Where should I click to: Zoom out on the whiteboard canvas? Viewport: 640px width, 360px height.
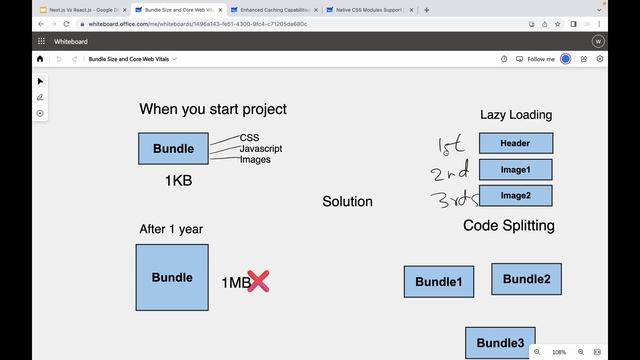point(537,352)
